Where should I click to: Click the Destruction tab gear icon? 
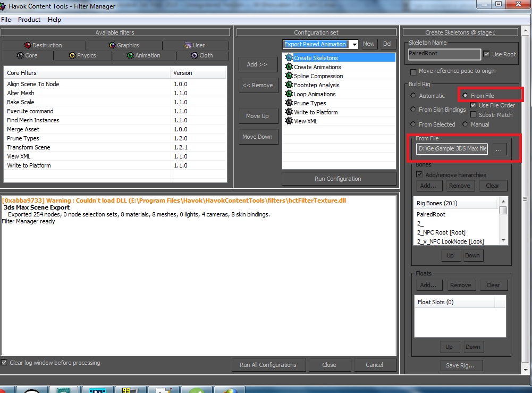point(28,45)
